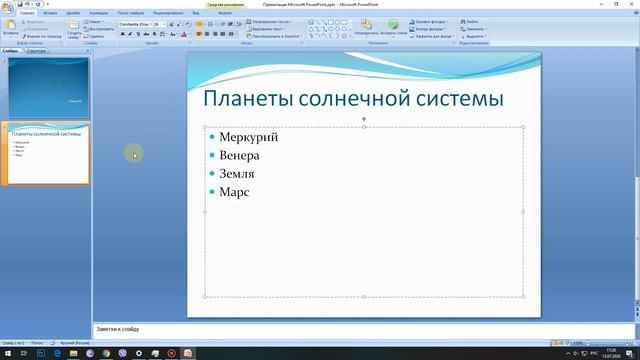Toggle underline formatting

pyautogui.click(x=138, y=34)
